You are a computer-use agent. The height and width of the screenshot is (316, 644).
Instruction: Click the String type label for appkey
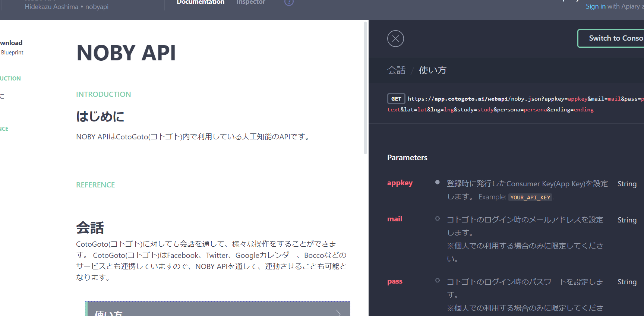pyautogui.click(x=627, y=184)
